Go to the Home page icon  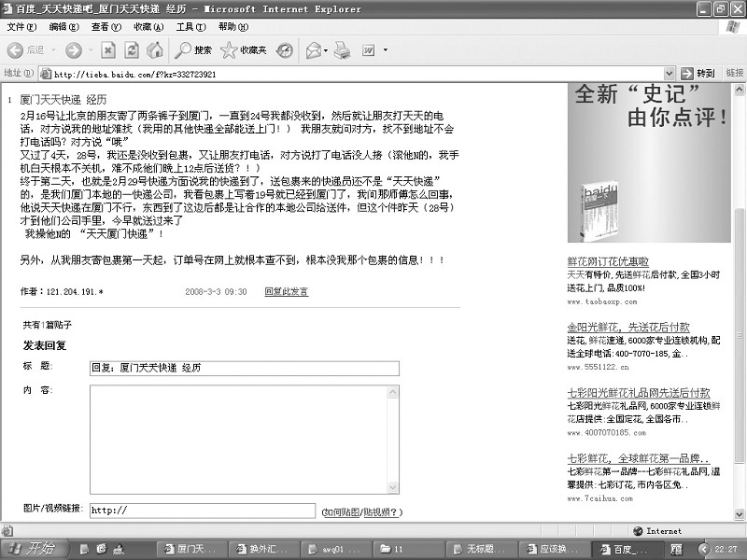pyautogui.click(x=155, y=49)
